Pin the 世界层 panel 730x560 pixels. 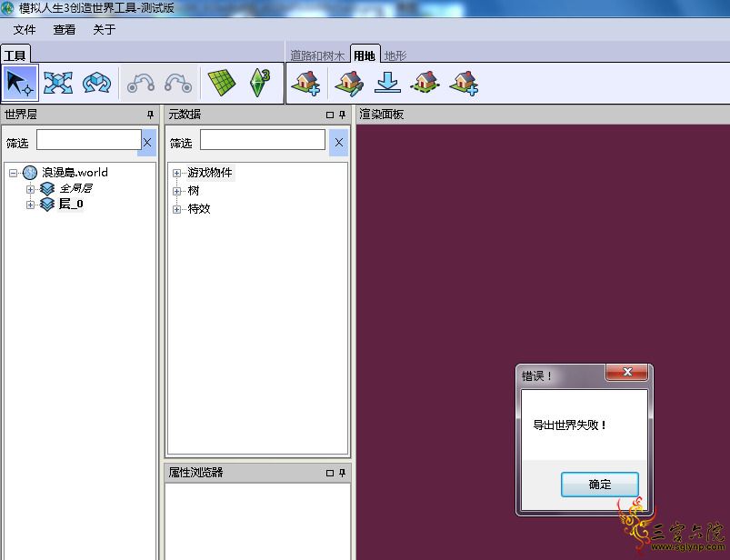(150, 115)
